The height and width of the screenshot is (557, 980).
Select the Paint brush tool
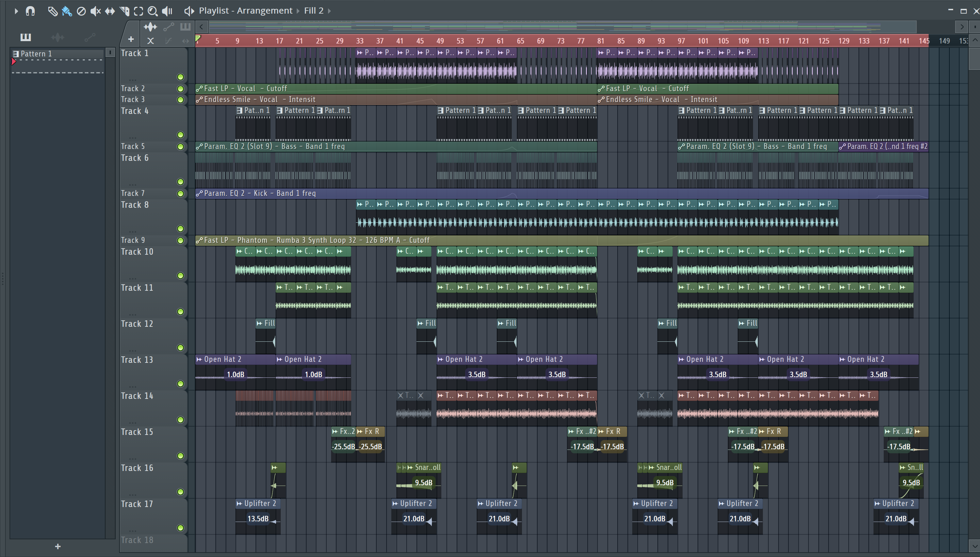point(67,11)
